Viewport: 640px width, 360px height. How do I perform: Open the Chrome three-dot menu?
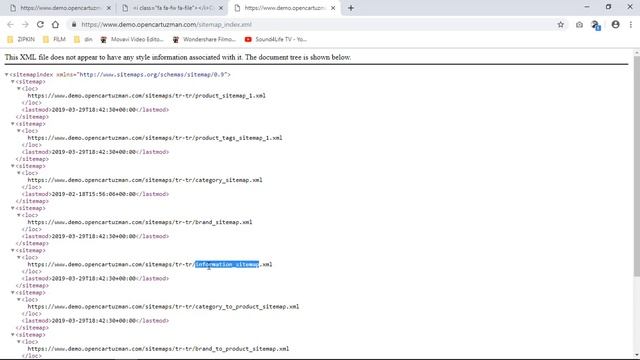coord(631,24)
